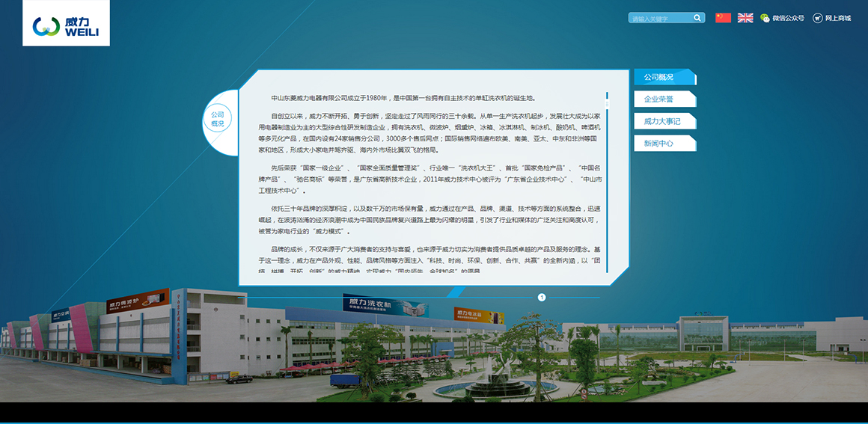
Task: Click the WeChat icon
Action: (x=765, y=18)
